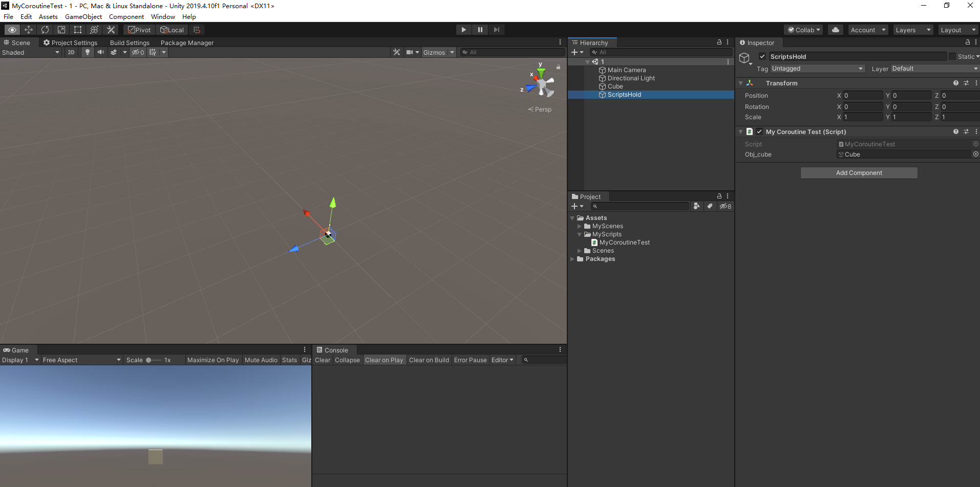
Task: Open the Component menu
Action: pos(126,16)
